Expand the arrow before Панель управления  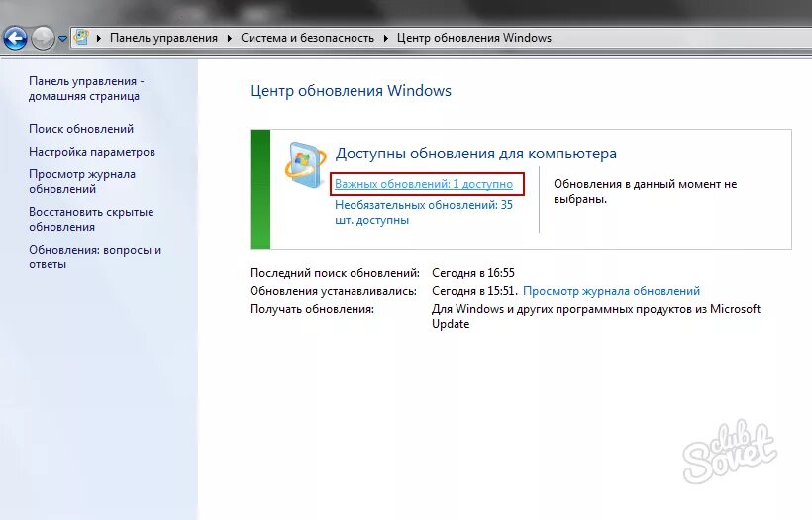99,38
